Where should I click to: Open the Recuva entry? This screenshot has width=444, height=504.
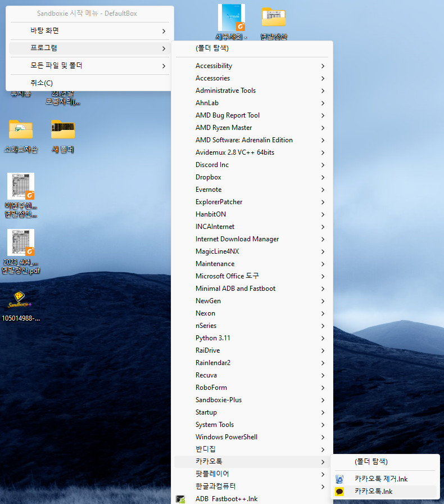252,375
